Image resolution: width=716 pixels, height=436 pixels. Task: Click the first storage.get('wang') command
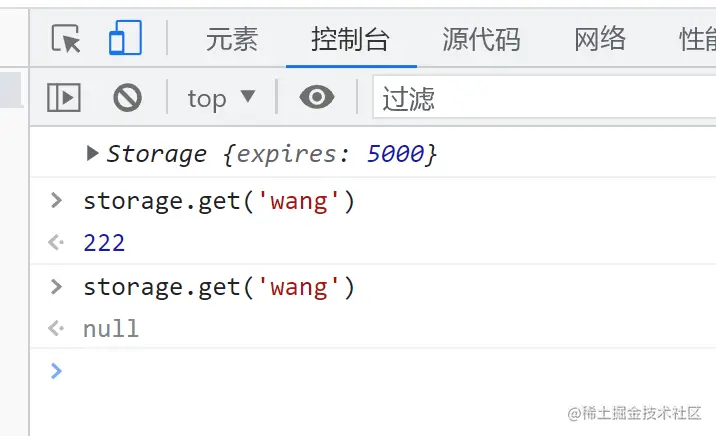219,201
